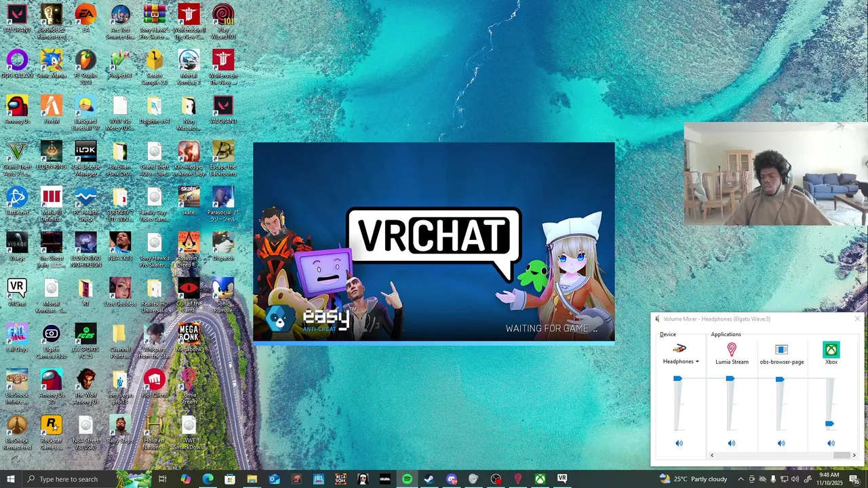Image resolution: width=868 pixels, height=488 pixels.
Task: Adjust the Xbox volume slider thumb
Action: (829, 424)
